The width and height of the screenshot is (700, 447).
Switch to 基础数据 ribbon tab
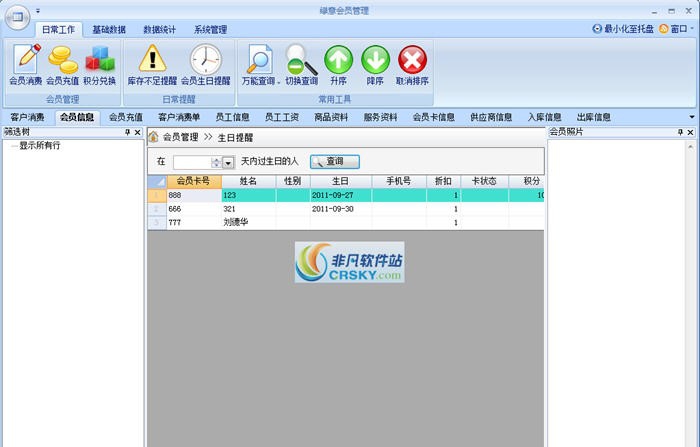[x=109, y=29]
